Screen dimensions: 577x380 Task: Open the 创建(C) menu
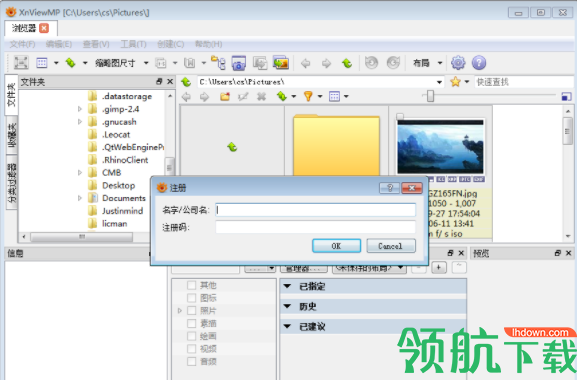coord(170,45)
